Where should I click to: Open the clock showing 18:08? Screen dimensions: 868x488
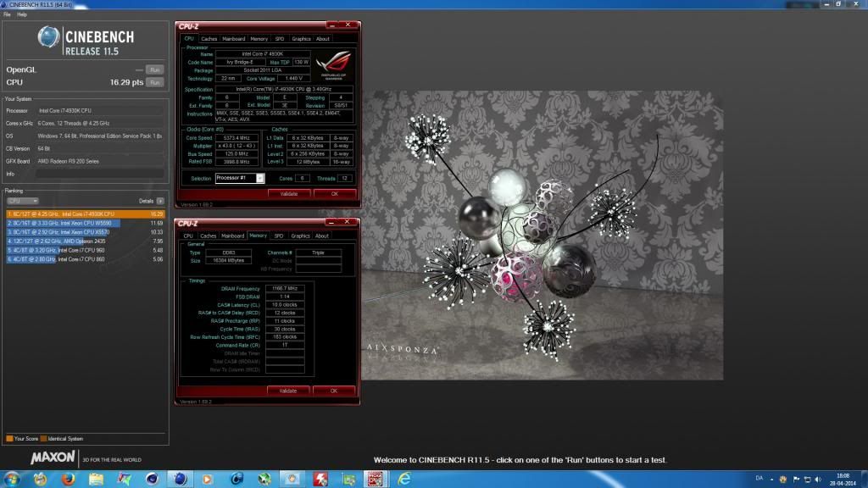tap(843, 480)
